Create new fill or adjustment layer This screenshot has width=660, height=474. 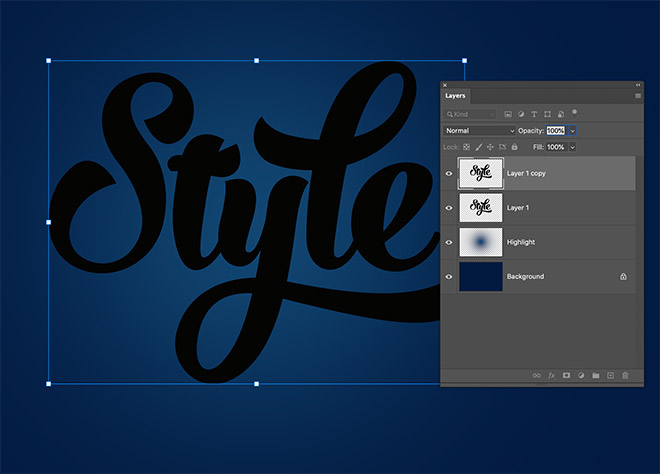pos(580,375)
